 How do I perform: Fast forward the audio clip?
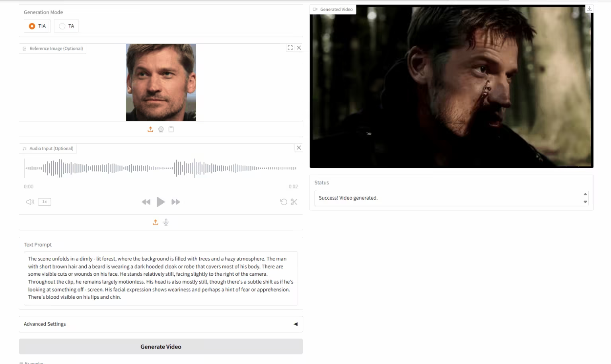coord(175,202)
